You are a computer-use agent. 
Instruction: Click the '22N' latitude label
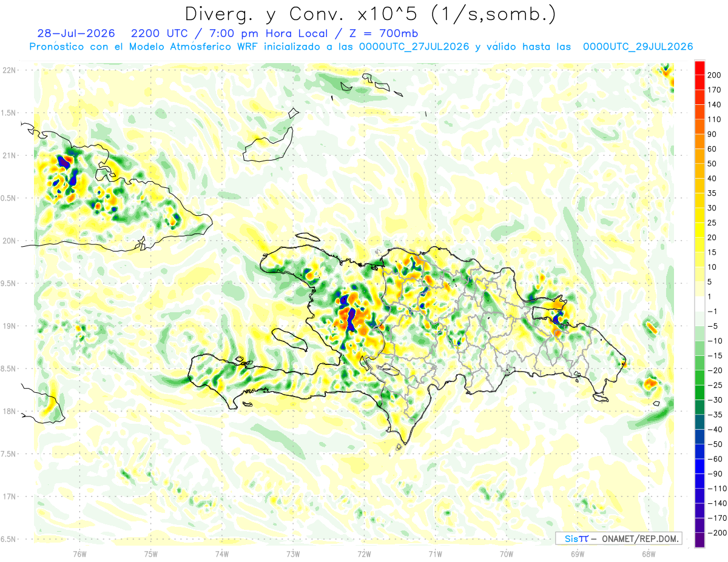pyautogui.click(x=8, y=70)
